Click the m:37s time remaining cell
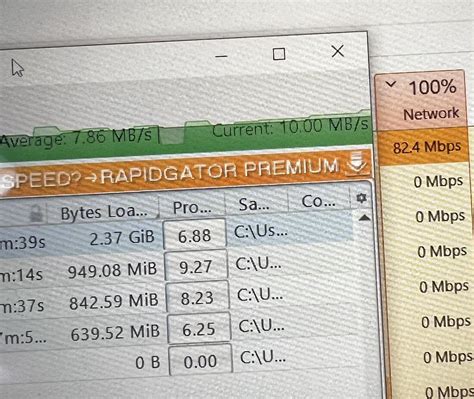This screenshot has height=399, width=474. 23,306
